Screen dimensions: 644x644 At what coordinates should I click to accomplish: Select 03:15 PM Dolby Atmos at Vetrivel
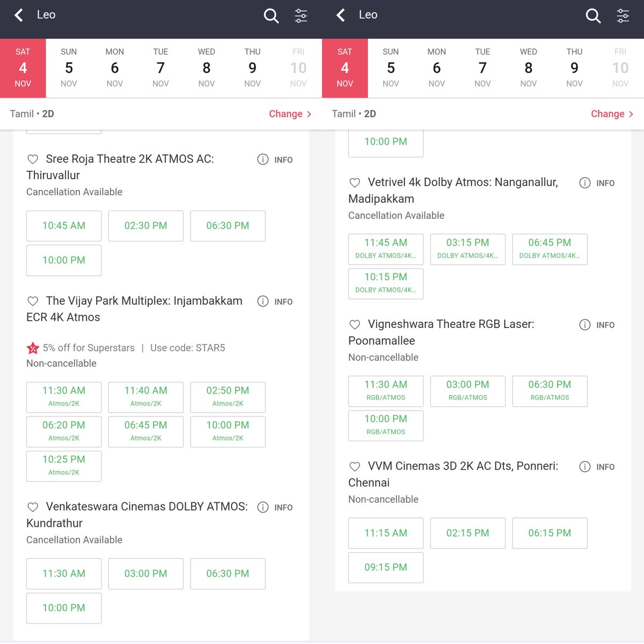click(468, 249)
